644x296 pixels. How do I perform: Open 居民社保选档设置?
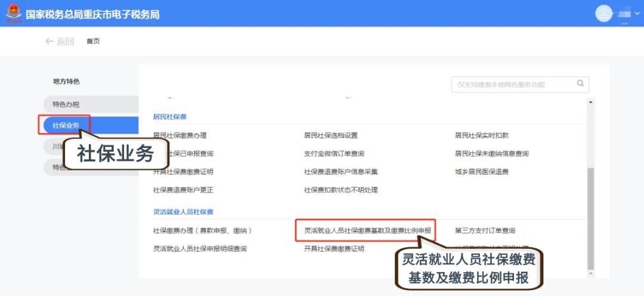330,135
